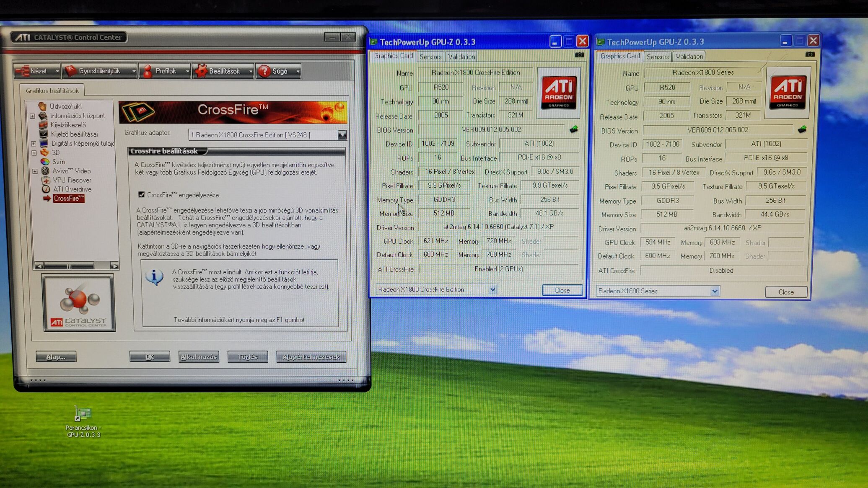Image resolution: width=868 pixels, height=488 pixels.
Task: Open X1800 Series card dropdown in right GPU-Z
Action: coord(715,291)
